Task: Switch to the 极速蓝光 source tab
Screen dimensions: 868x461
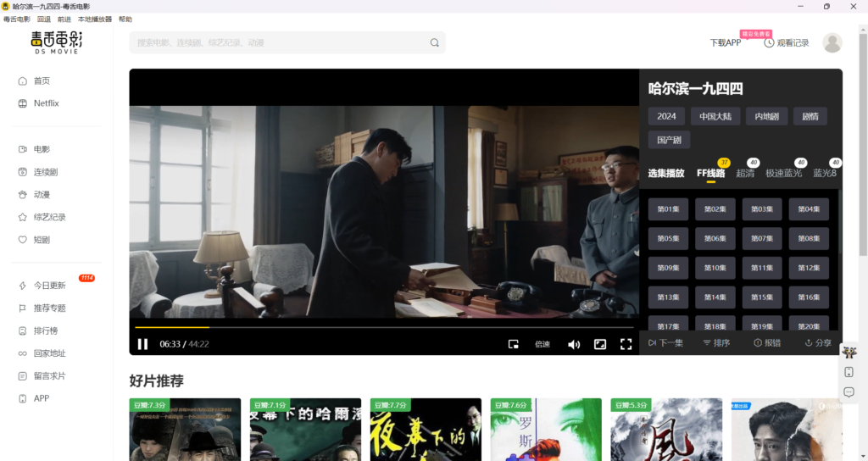Action: 783,173
